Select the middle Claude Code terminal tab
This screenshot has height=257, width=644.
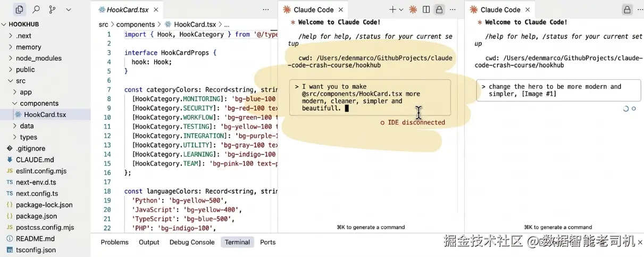point(314,10)
